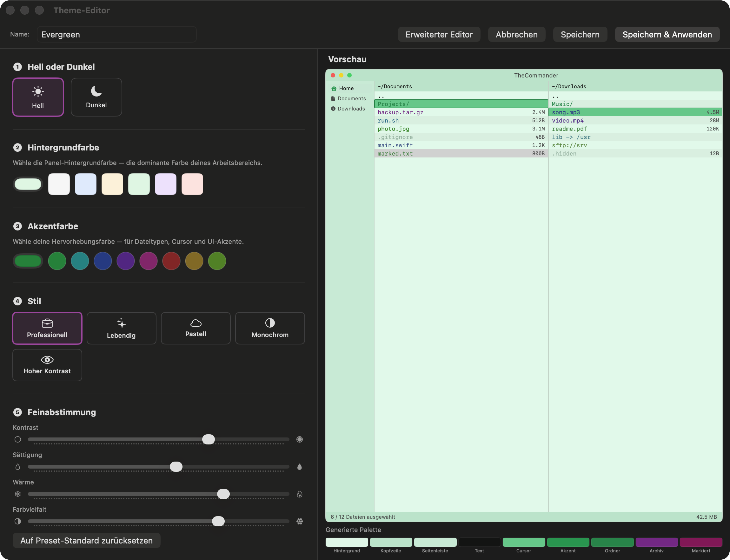The height and width of the screenshot is (560, 730).
Task: Click the Home icon in the preview sidebar
Action: (334, 88)
